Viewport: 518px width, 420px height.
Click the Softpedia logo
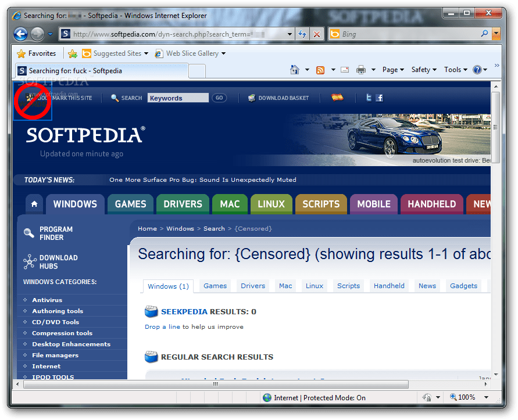pyautogui.click(x=85, y=135)
